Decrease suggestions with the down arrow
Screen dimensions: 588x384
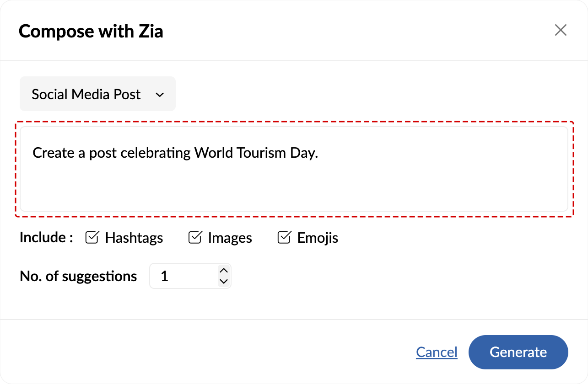tap(224, 282)
